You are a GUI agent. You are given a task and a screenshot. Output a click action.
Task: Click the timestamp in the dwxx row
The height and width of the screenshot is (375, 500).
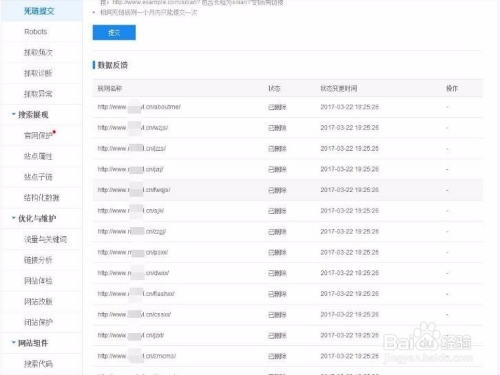click(x=350, y=273)
